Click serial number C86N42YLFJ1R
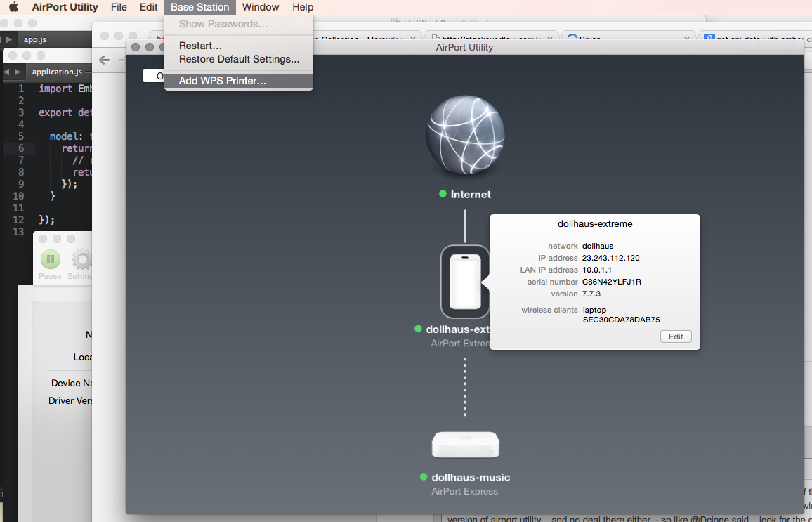812x522 pixels. (x=612, y=282)
